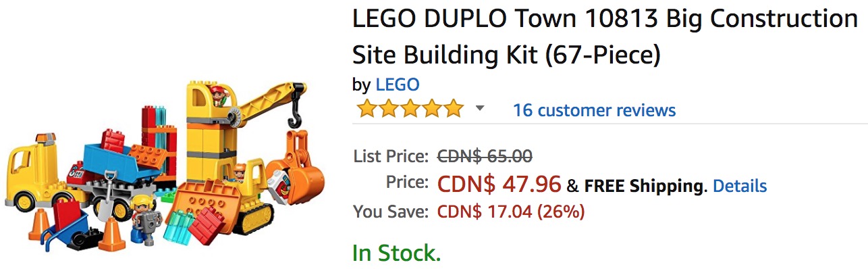Open the 16 customer reviews link
Screen dimensions: 868x269
tap(594, 110)
